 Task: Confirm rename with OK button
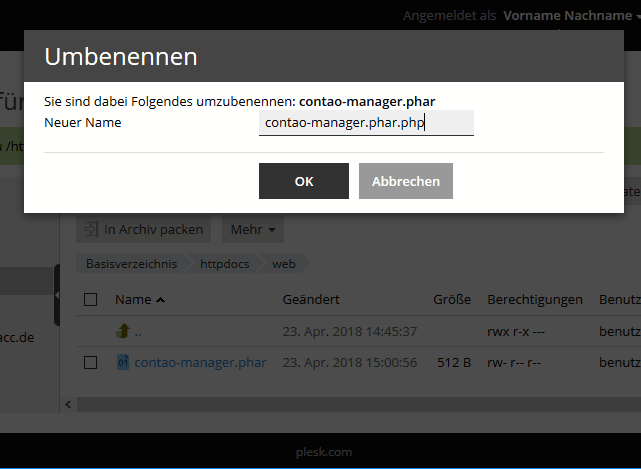point(304,181)
